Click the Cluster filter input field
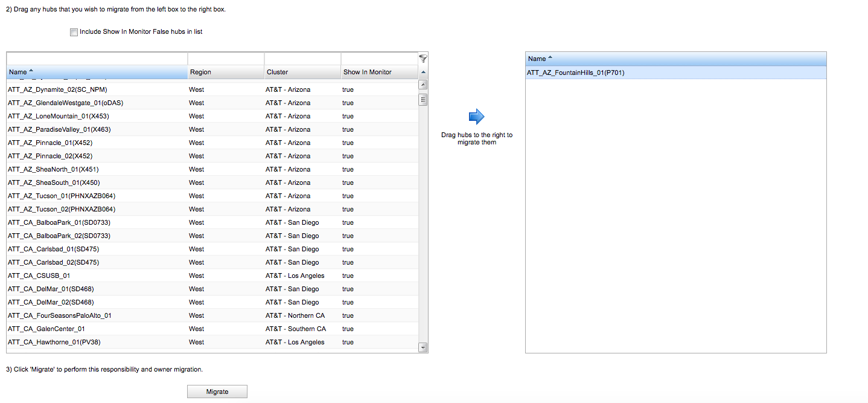 [x=302, y=59]
